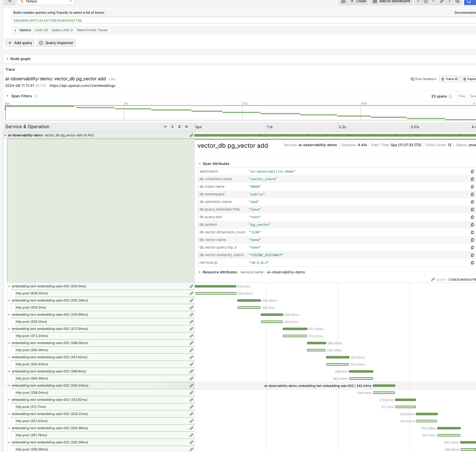This screenshot has height=452, width=476.
Task: Copy link for embedding (335.99ms) span
Action: coord(191,315)
